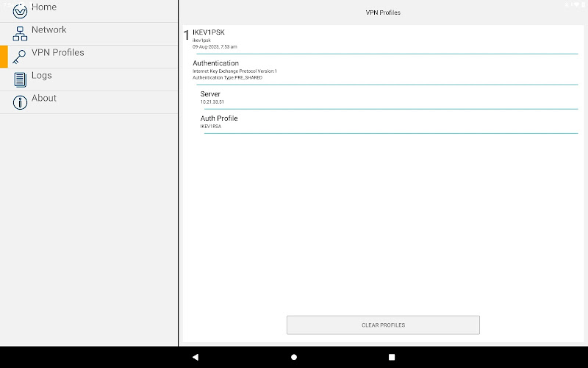
Task: Click the Logs document icon
Action: click(x=20, y=79)
